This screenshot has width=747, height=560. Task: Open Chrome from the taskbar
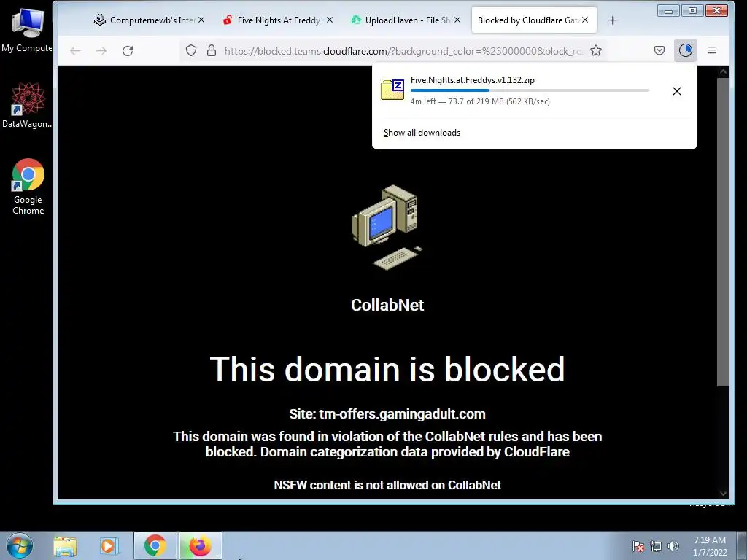point(155,545)
